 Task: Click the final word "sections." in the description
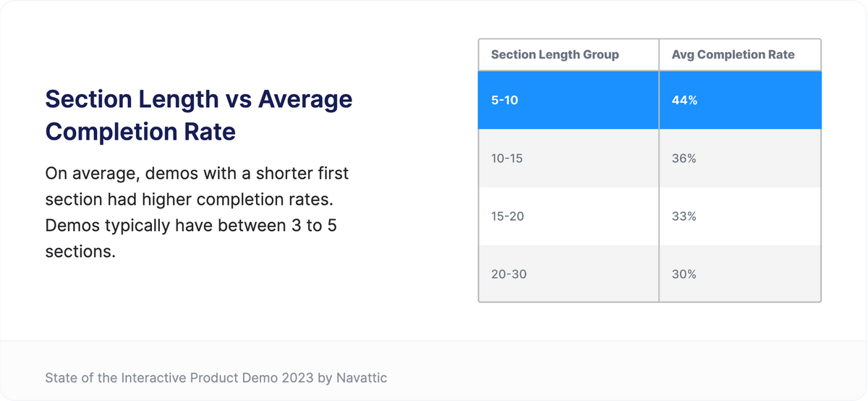tap(80, 252)
